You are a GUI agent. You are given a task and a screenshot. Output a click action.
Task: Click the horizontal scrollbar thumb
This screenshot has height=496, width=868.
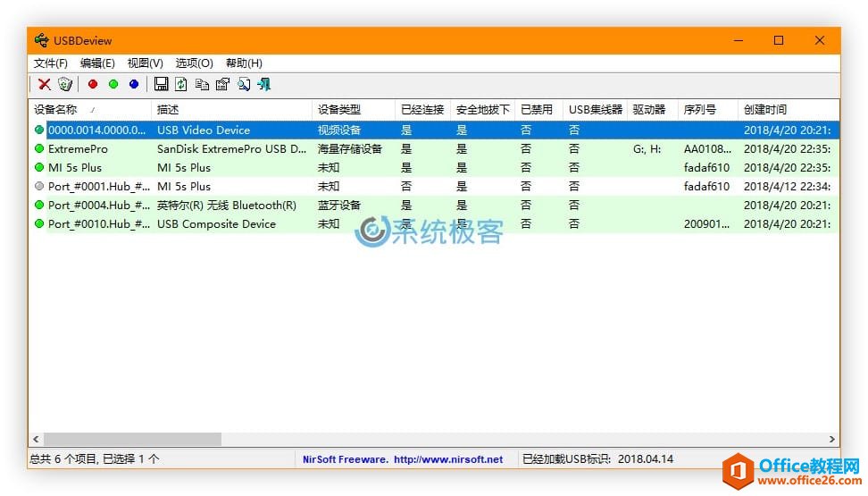(132, 439)
